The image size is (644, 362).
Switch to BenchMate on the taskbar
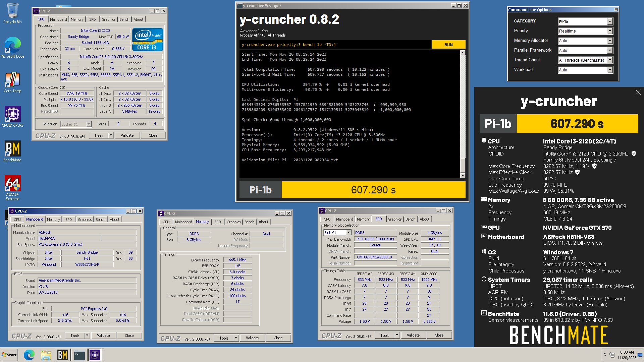[63, 355]
